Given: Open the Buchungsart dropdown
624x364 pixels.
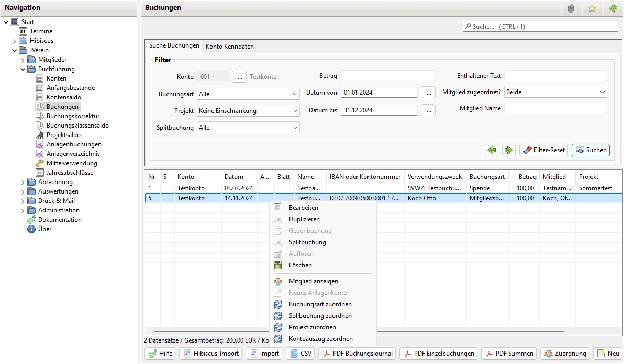Looking at the screenshot, I should [248, 94].
